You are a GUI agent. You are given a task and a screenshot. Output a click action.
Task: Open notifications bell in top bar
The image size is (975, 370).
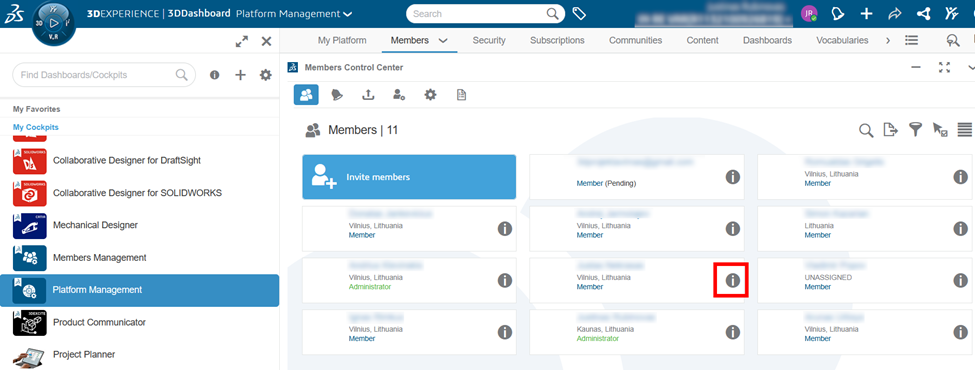click(838, 14)
